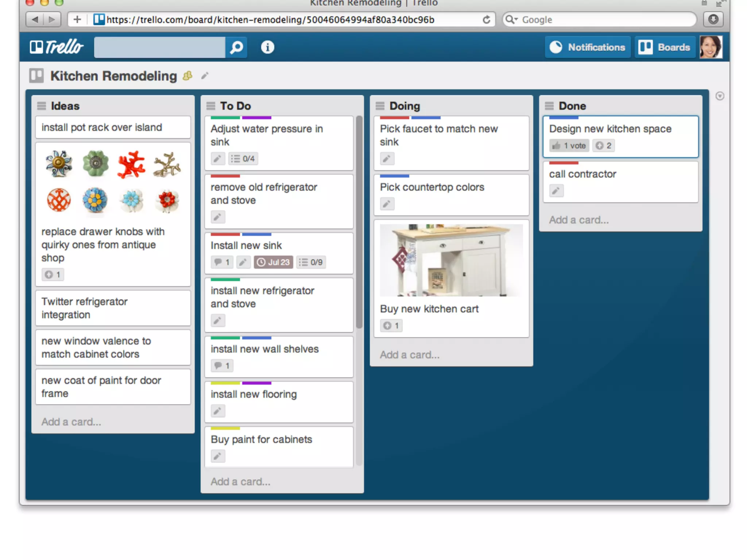Screen dimensions: 747x560
Task: Open Notifications in the header
Action: pos(588,47)
